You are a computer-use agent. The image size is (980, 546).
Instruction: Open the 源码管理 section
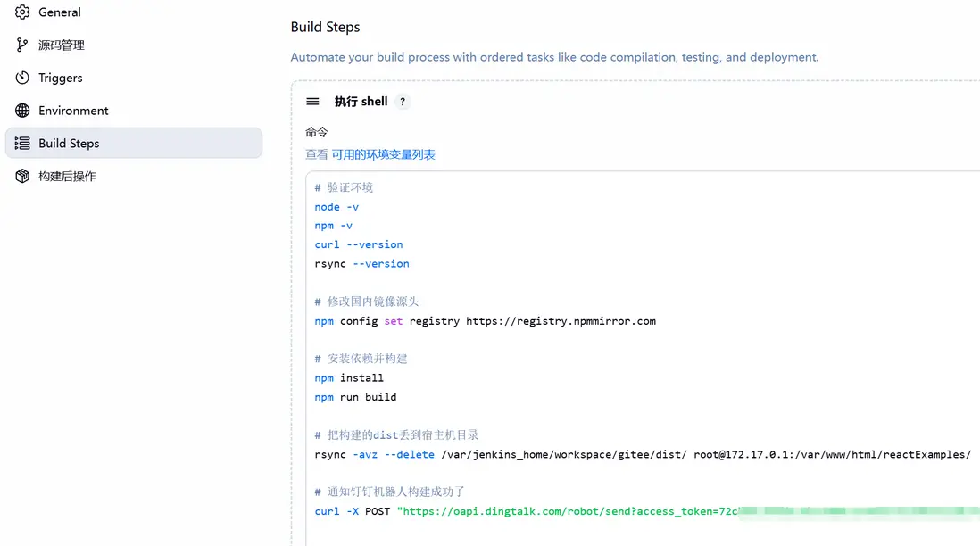(x=62, y=45)
